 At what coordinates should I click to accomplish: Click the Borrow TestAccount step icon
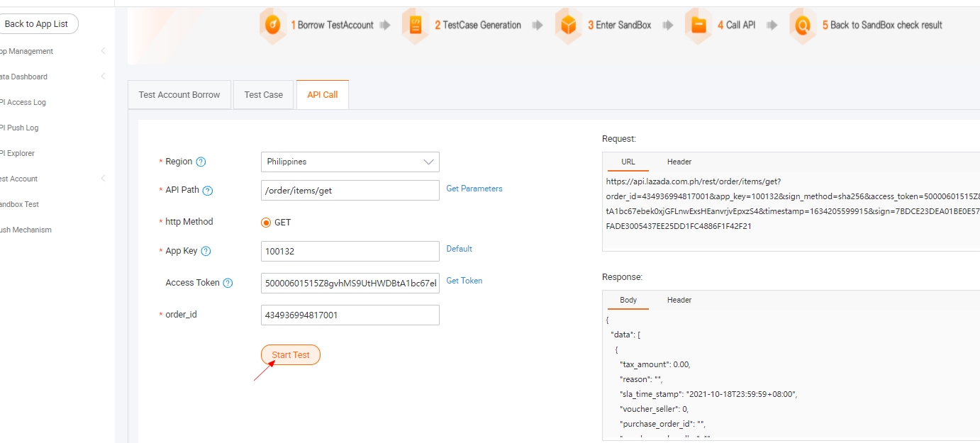pos(273,26)
